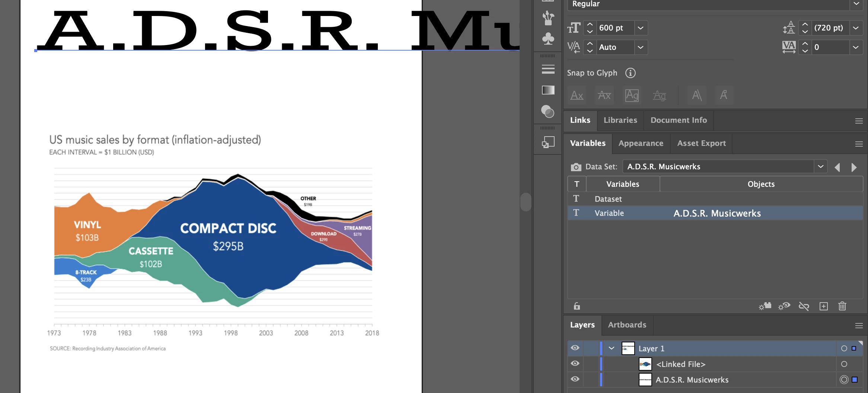Enable snap to proximity guides option

[659, 95]
